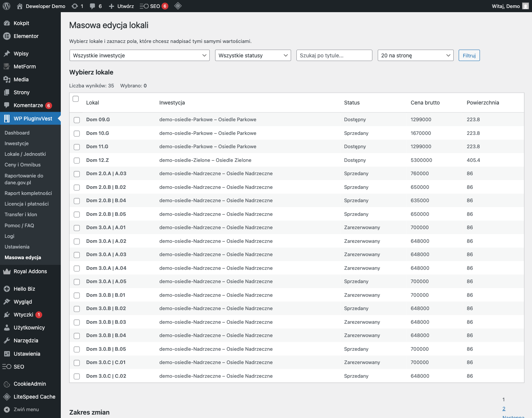Click the Wtyczki plugin icon
532x418 pixels.
coord(6,315)
